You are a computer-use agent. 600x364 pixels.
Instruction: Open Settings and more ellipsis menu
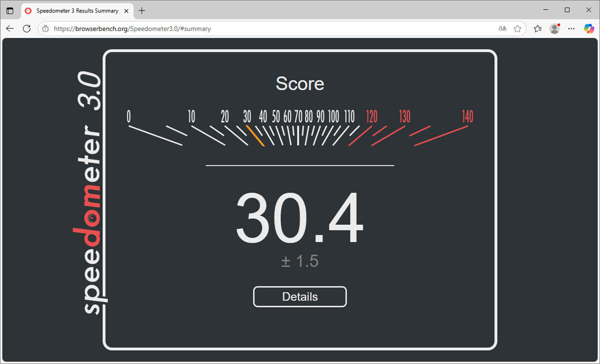[x=571, y=28]
